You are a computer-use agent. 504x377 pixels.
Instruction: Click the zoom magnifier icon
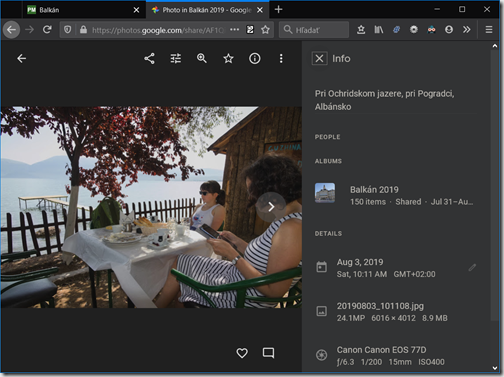pos(202,59)
